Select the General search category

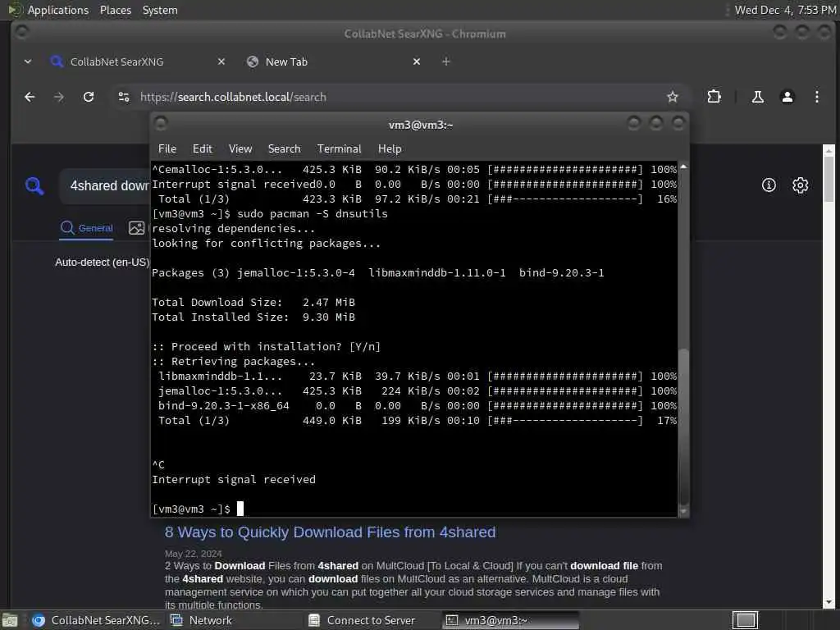86,228
